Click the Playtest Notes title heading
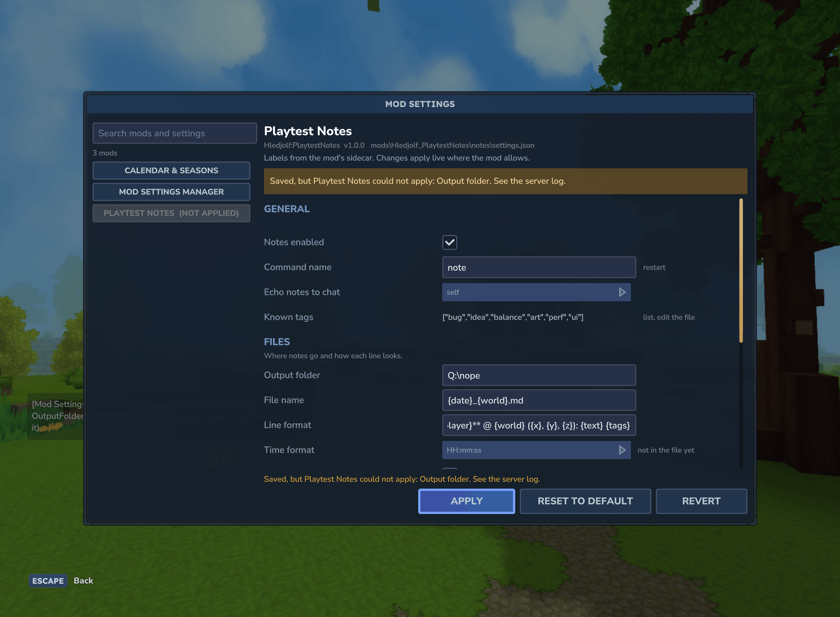This screenshot has width=840, height=617. coord(308,131)
